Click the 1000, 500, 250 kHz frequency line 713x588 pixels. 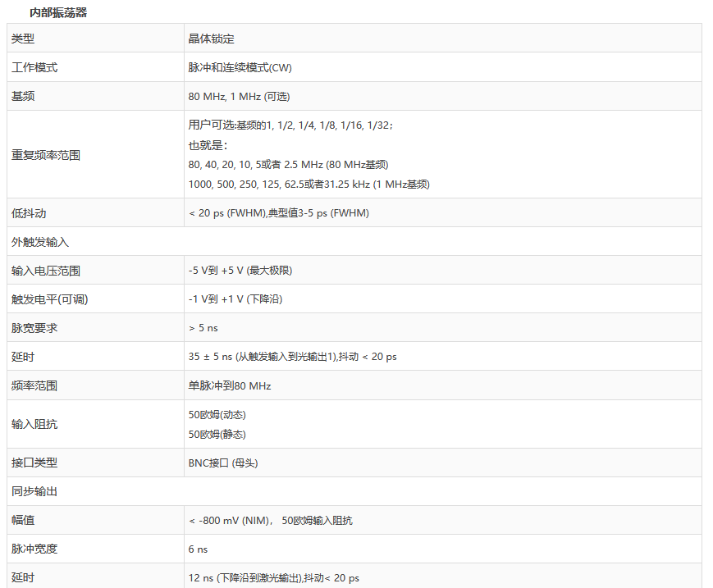[x=309, y=184]
